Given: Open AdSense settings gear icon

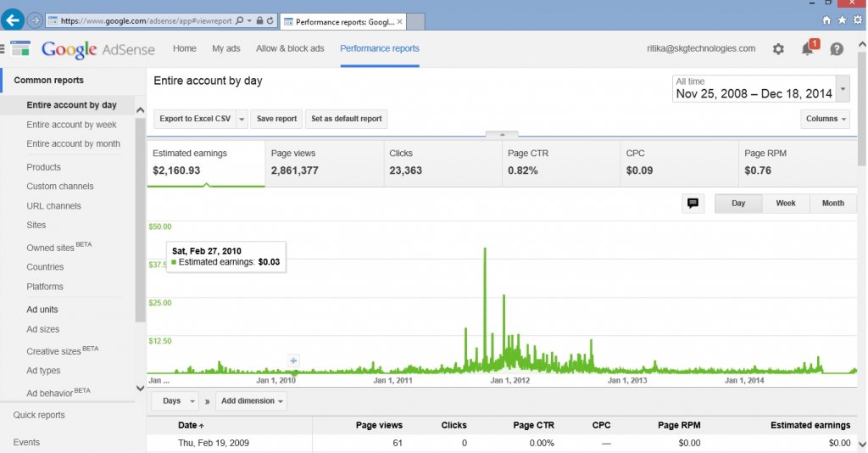Looking at the screenshot, I should pos(778,48).
